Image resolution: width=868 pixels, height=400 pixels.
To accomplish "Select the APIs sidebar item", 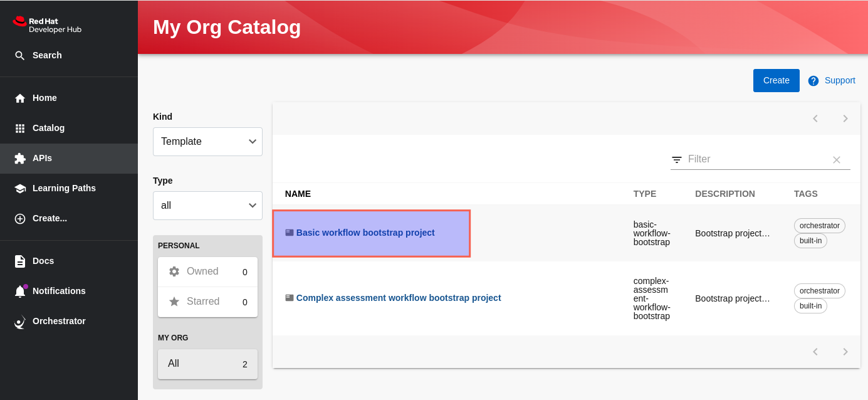I will click(x=69, y=158).
